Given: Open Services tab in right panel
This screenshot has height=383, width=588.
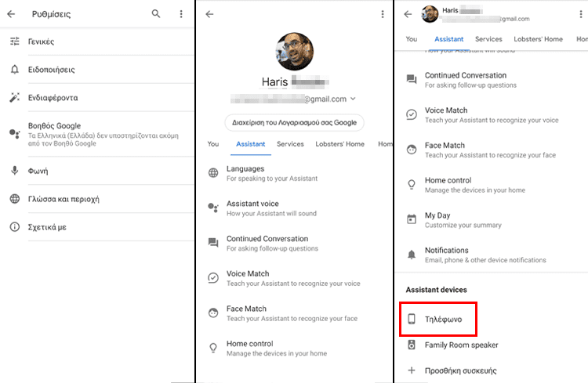Looking at the screenshot, I should 488,39.
